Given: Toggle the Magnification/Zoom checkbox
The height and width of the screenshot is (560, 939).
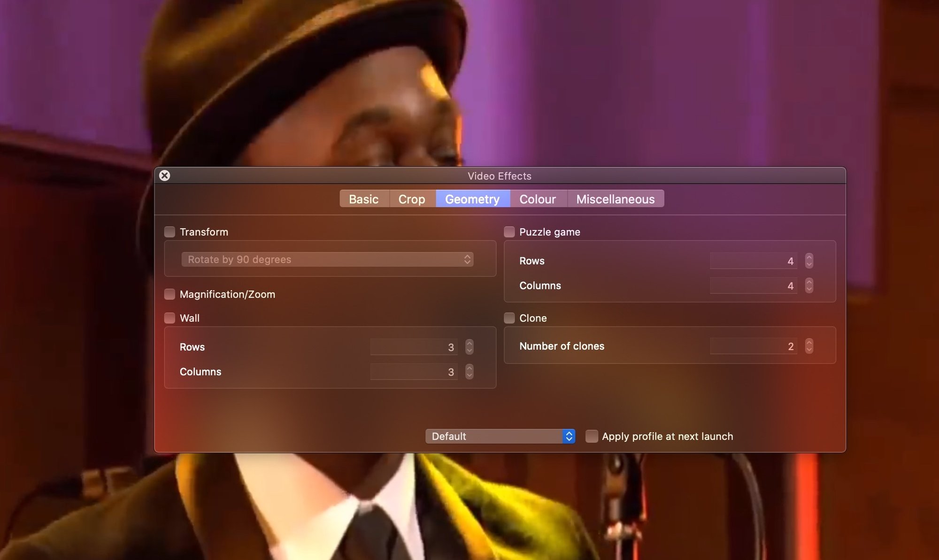Looking at the screenshot, I should [x=169, y=294].
